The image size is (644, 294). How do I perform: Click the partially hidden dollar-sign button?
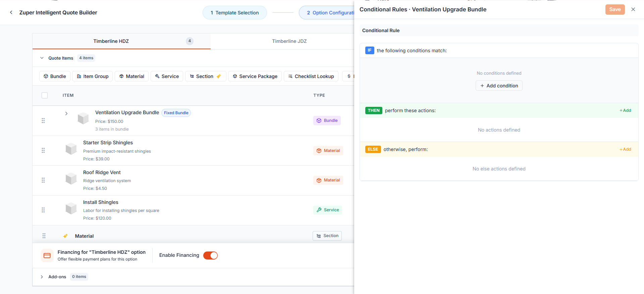[349, 76]
